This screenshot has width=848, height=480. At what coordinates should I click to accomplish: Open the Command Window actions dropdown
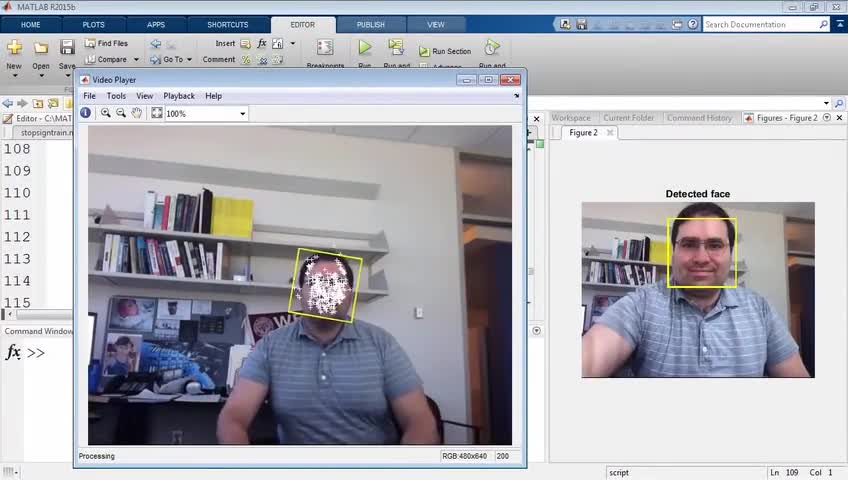pyautogui.click(x=536, y=331)
